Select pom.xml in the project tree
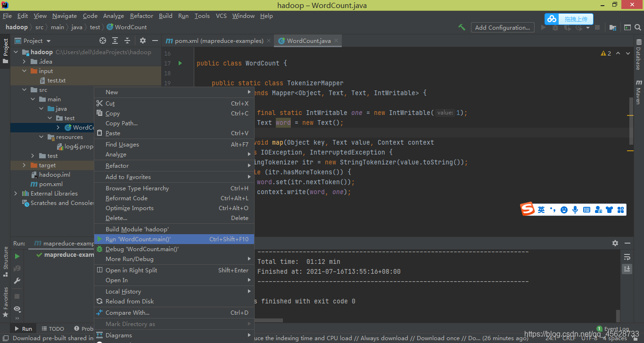The width and height of the screenshot is (644, 343). (46, 184)
